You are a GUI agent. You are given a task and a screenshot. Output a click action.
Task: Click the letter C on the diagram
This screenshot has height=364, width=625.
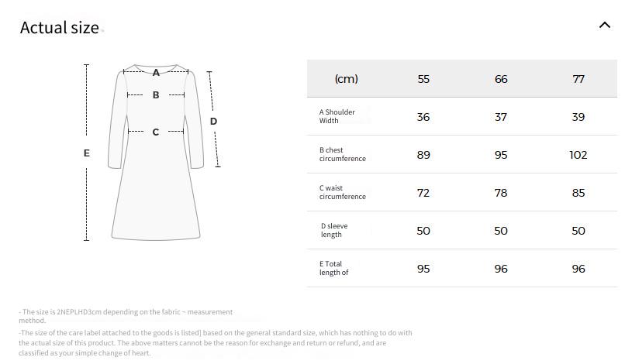[x=155, y=132]
